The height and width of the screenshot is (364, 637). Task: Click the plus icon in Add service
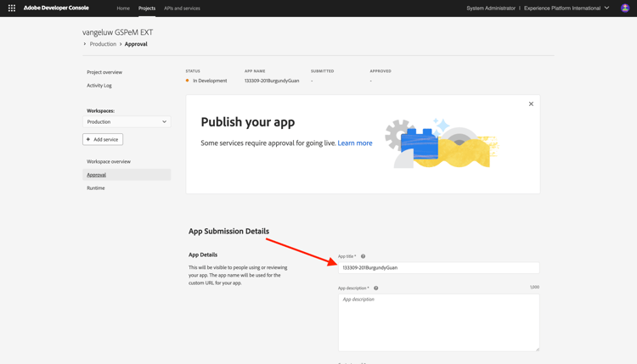click(x=88, y=139)
